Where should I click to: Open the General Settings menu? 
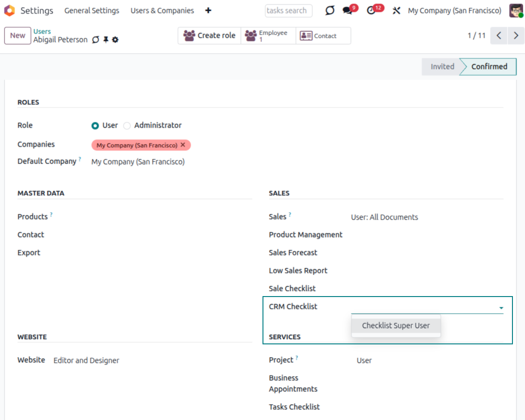point(92,11)
